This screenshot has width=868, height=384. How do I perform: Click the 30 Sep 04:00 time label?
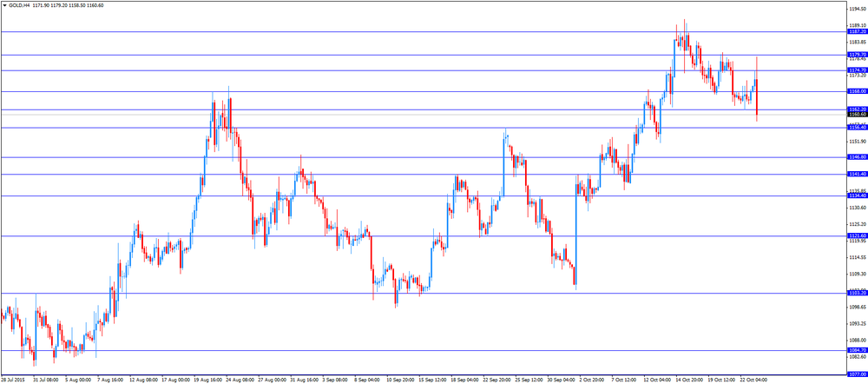[562, 381]
